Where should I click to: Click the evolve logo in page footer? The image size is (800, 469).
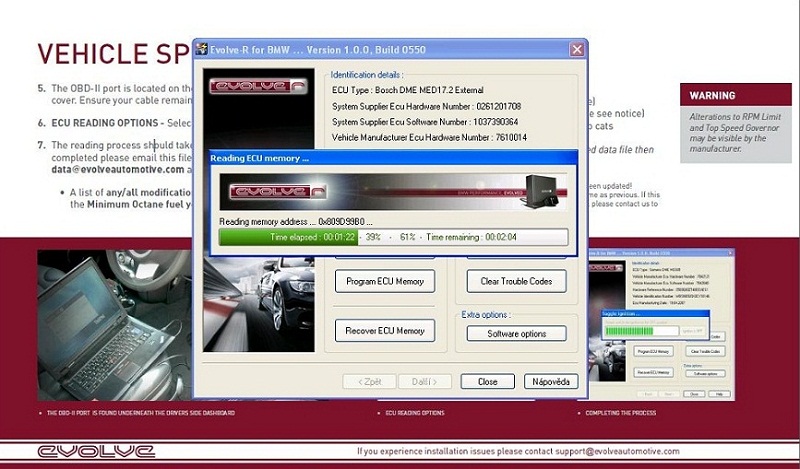[96, 451]
